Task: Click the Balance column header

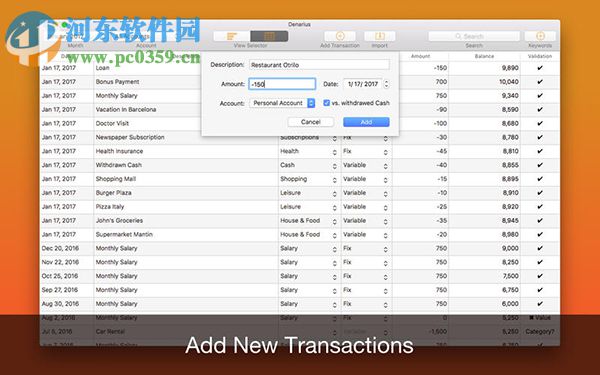Action: point(484,56)
